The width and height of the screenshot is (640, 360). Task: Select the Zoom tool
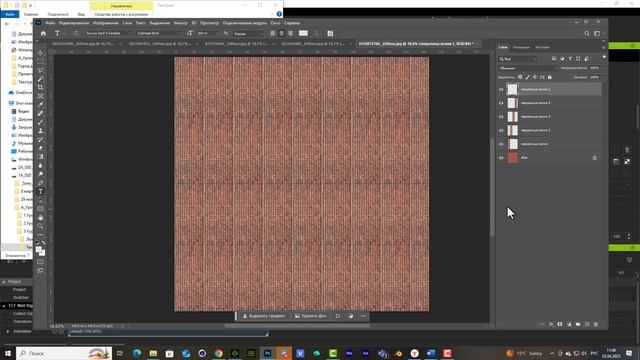tap(40, 226)
